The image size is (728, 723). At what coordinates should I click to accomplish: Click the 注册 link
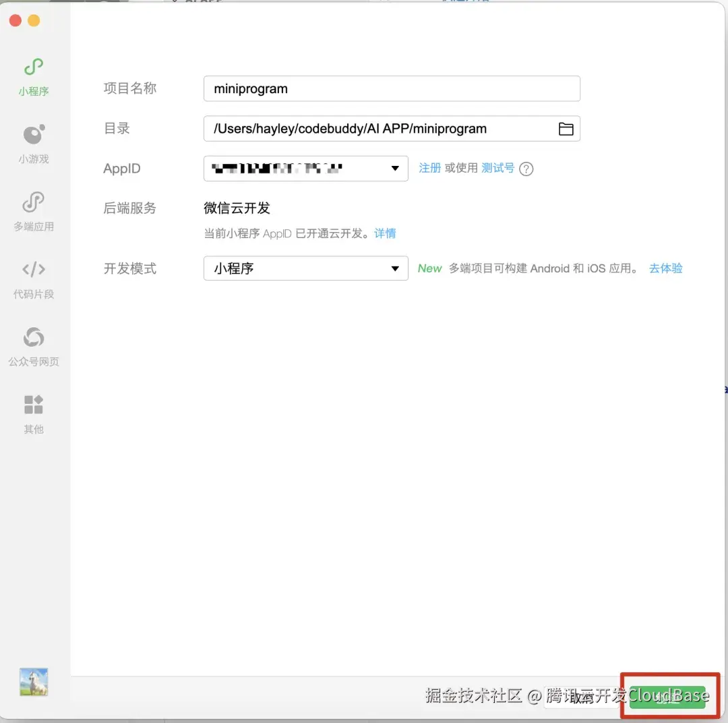coord(430,168)
